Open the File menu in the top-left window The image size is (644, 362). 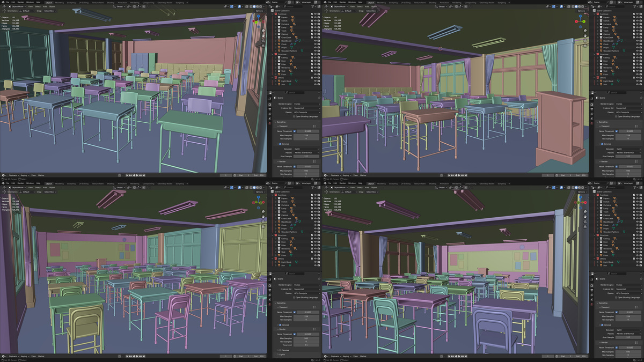click(x=8, y=2)
